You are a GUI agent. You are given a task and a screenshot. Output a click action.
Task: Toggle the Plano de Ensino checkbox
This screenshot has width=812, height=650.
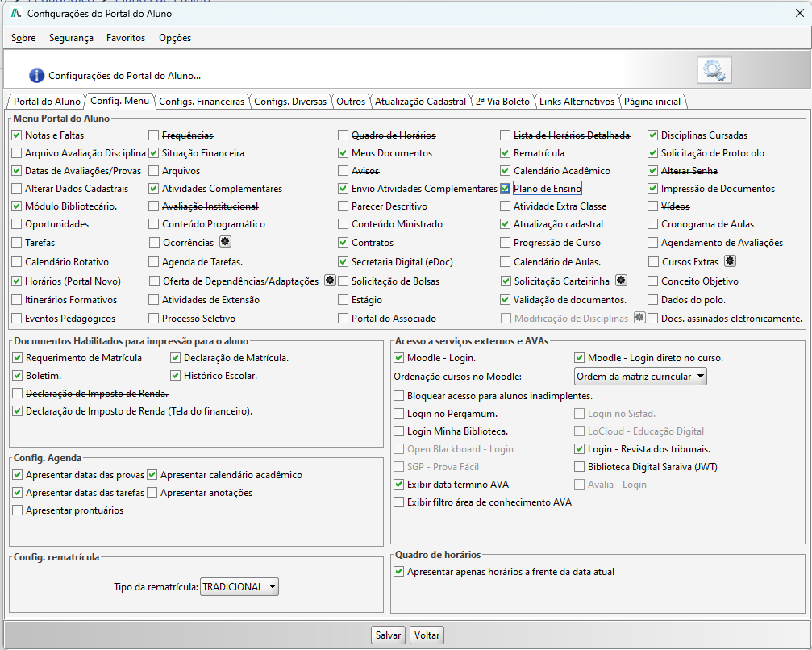tap(505, 189)
